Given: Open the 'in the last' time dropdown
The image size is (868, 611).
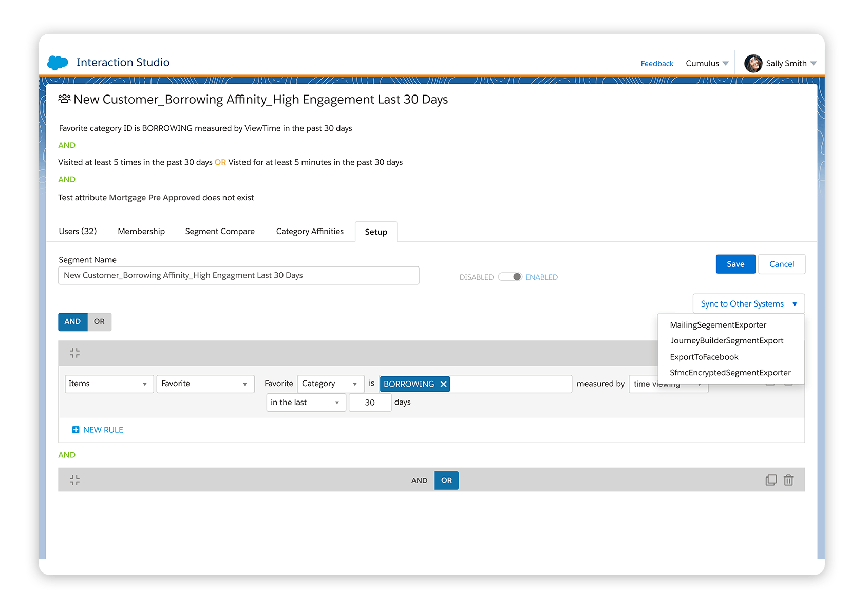Looking at the screenshot, I should pos(306,403).
